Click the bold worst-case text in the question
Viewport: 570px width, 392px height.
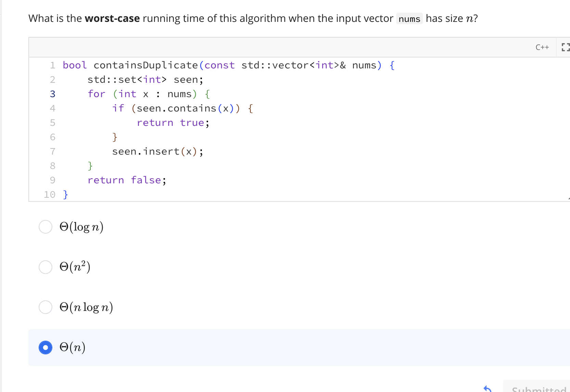point(112,18)
